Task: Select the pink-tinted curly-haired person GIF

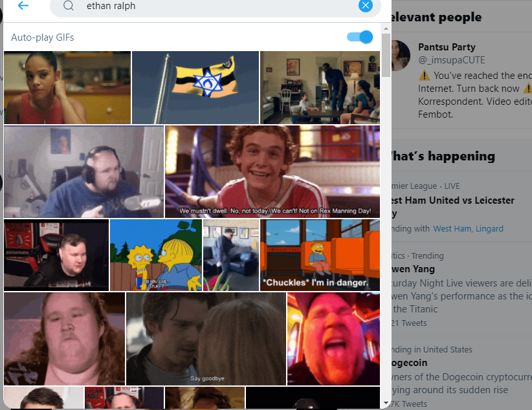Action: (65, 339)
